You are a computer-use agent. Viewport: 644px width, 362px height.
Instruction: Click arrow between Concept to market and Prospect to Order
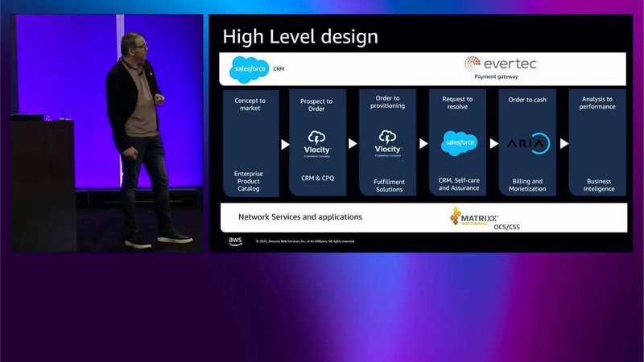(x=284, y=144)
